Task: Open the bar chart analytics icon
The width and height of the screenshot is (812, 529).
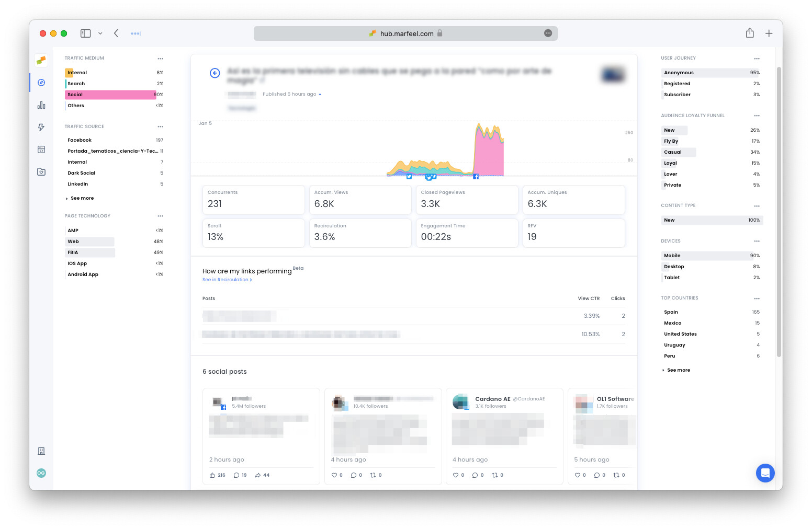Action: (41, 105)
